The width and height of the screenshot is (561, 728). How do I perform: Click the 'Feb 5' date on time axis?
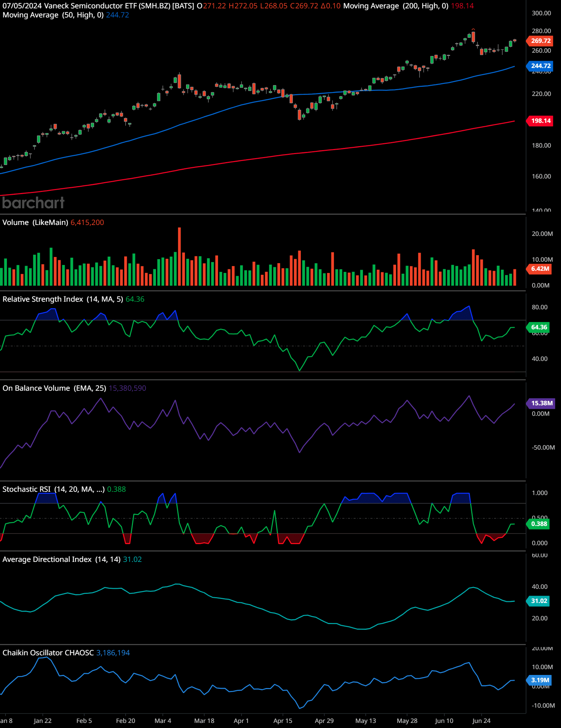pos(84,721)
